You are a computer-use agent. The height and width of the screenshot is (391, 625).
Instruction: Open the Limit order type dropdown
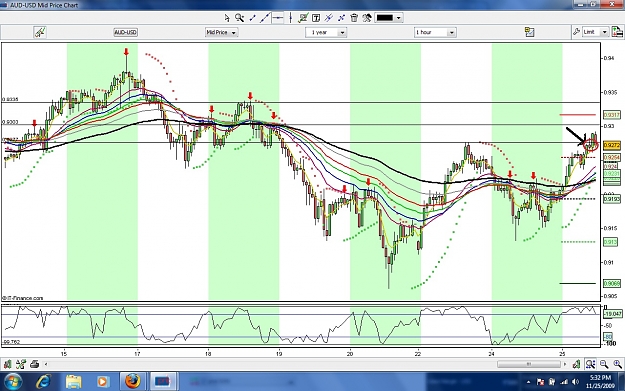[595, 32]
